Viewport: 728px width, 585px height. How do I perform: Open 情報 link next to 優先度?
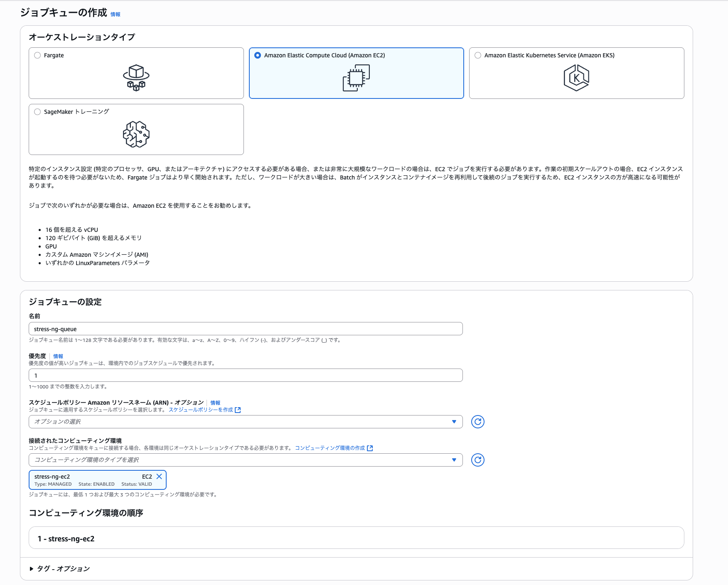(58, 356)
